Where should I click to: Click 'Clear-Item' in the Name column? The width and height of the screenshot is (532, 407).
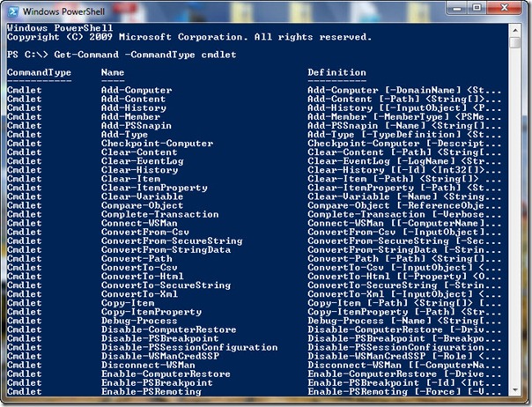(x=130, y=179)
